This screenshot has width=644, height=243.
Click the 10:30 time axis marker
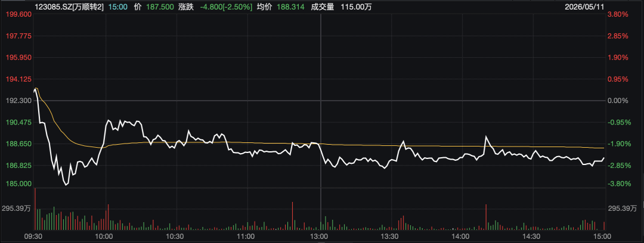175,236
